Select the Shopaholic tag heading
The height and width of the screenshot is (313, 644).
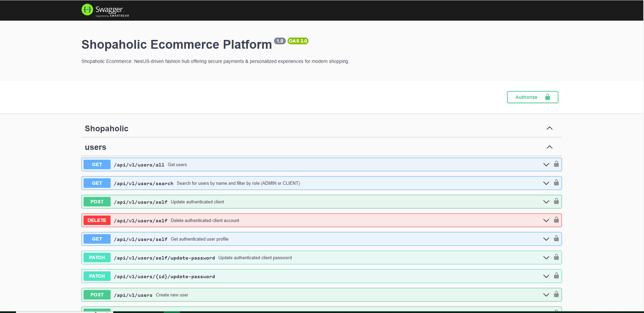click(x=107, y=129)
